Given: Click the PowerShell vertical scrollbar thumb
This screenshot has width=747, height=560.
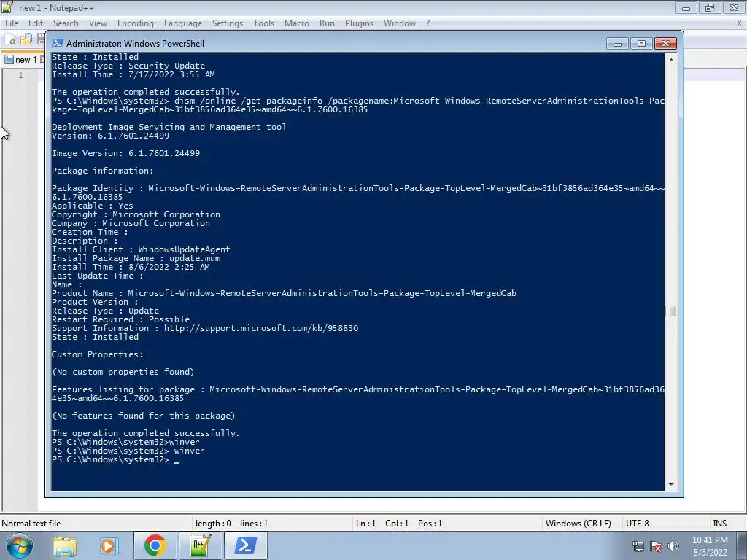Looking at the screenshot, I should pos(671,311).
